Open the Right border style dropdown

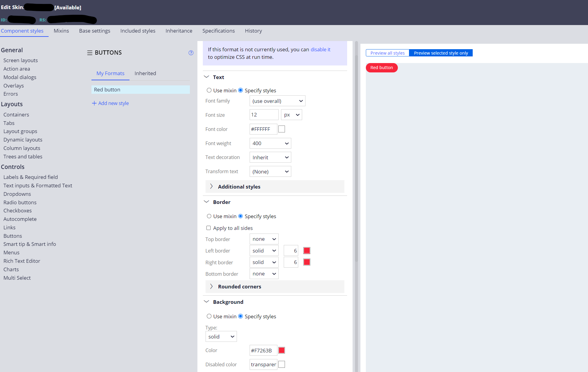click(x=264, y=262)
